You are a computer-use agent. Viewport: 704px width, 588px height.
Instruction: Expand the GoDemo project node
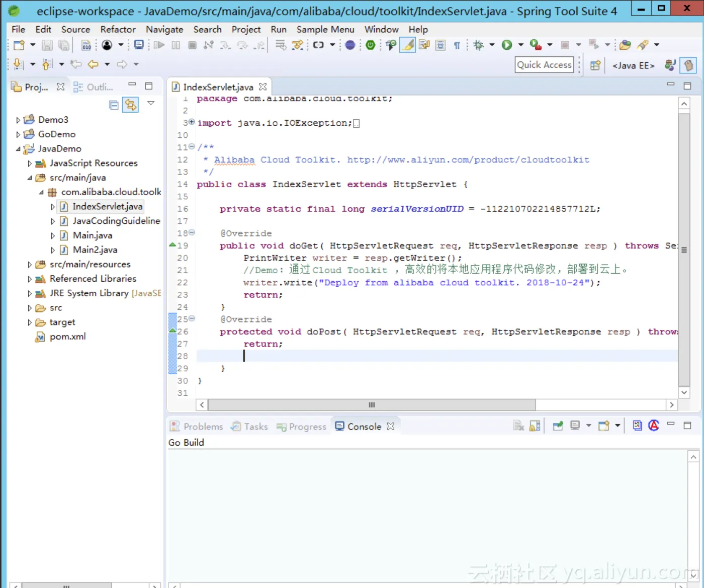(x=18, y=135)
